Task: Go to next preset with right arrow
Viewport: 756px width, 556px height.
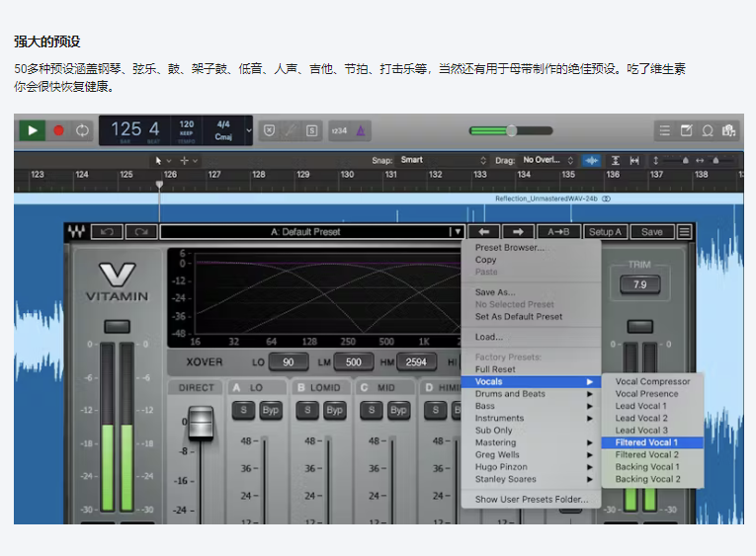Action: [x=518, y=232]
